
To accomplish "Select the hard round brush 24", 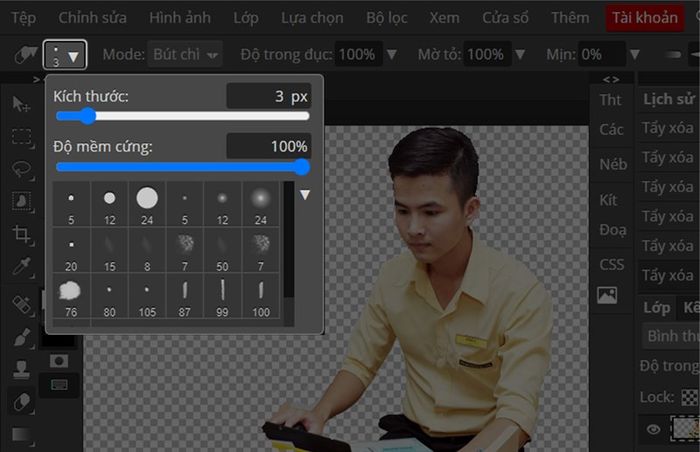I will point(147,204).
